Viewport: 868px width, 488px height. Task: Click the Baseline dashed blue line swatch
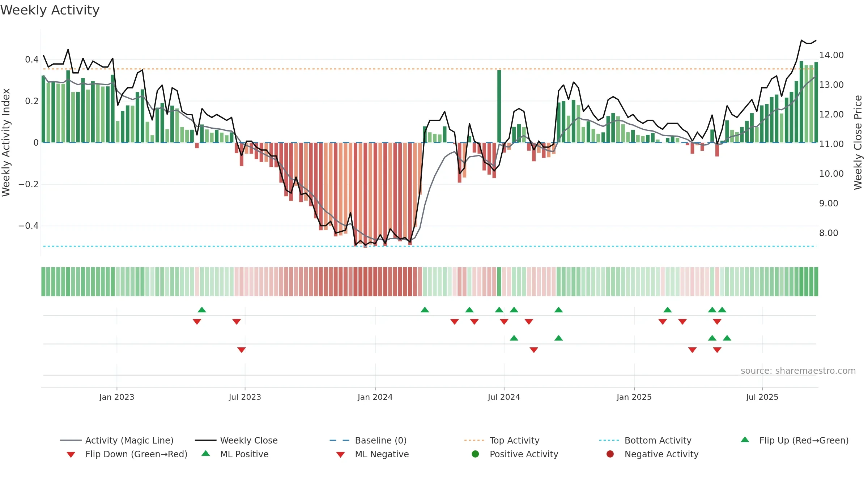pyautogui.click(x=339, y=440)
